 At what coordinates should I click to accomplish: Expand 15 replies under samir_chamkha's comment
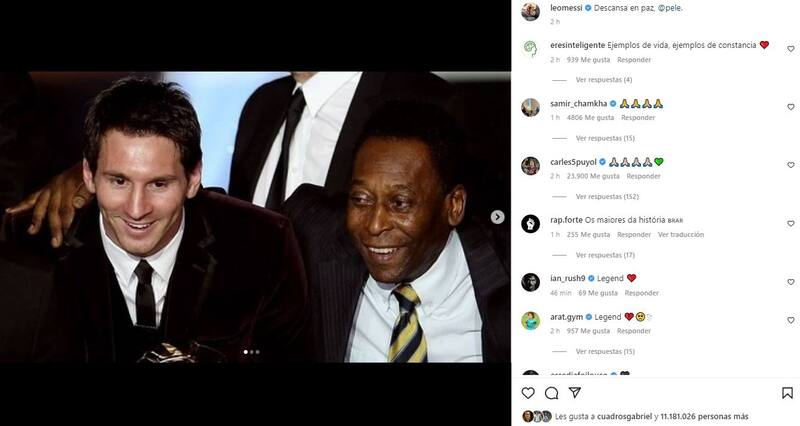605,138
